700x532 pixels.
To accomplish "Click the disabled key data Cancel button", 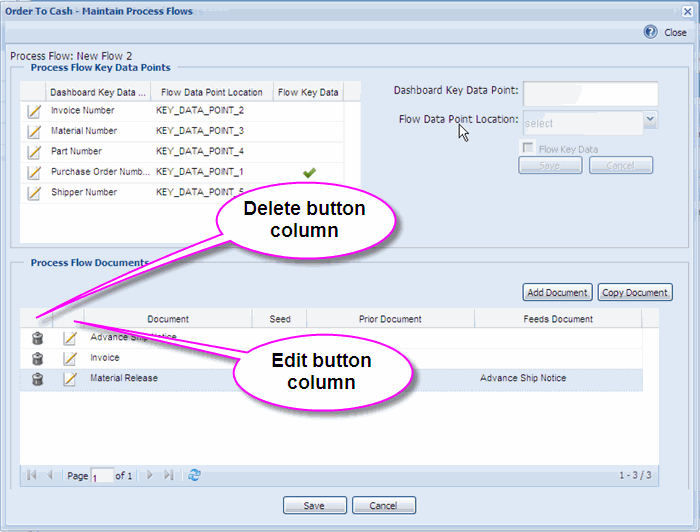I will (x=621, y=166).
